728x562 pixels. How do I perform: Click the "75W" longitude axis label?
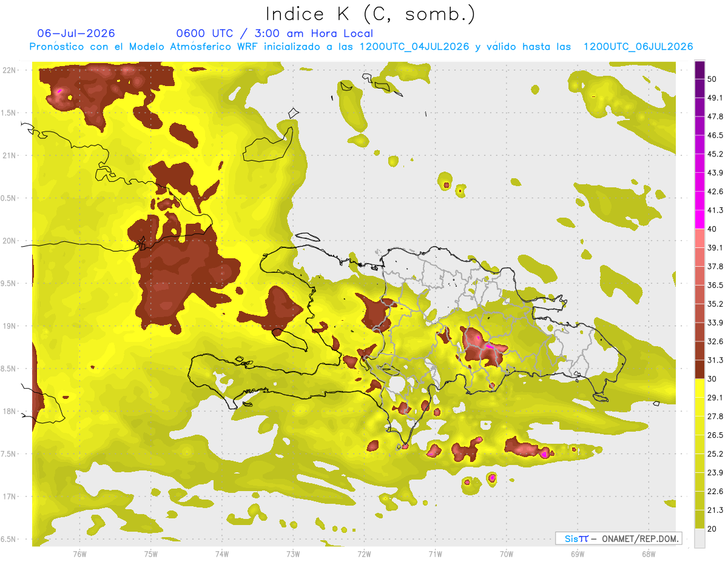[150, 554]
